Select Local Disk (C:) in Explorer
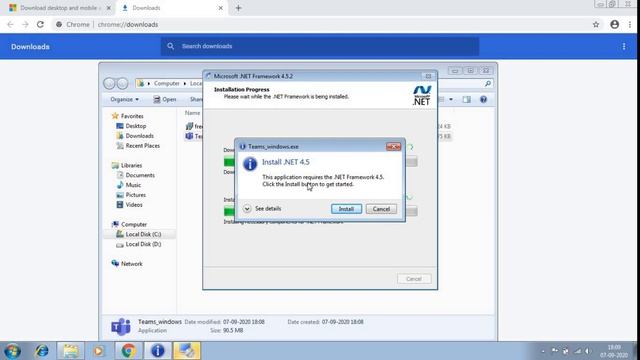The height and width of the screenshot is (360, 640). tap(139, 234)
